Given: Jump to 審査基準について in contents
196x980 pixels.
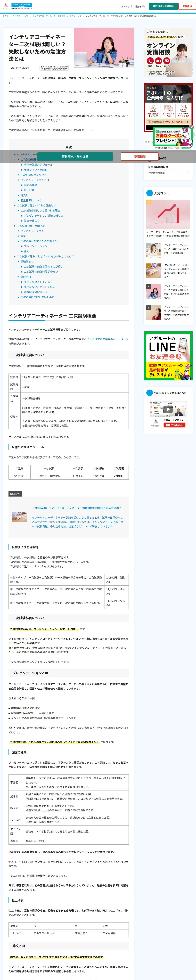Looking at the screenshot, I should (x=31, y=200).
